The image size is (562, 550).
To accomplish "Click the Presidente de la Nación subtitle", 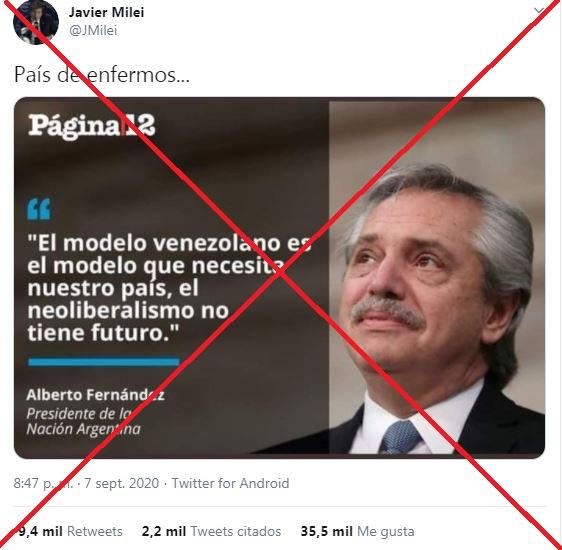I will point(84,421).
